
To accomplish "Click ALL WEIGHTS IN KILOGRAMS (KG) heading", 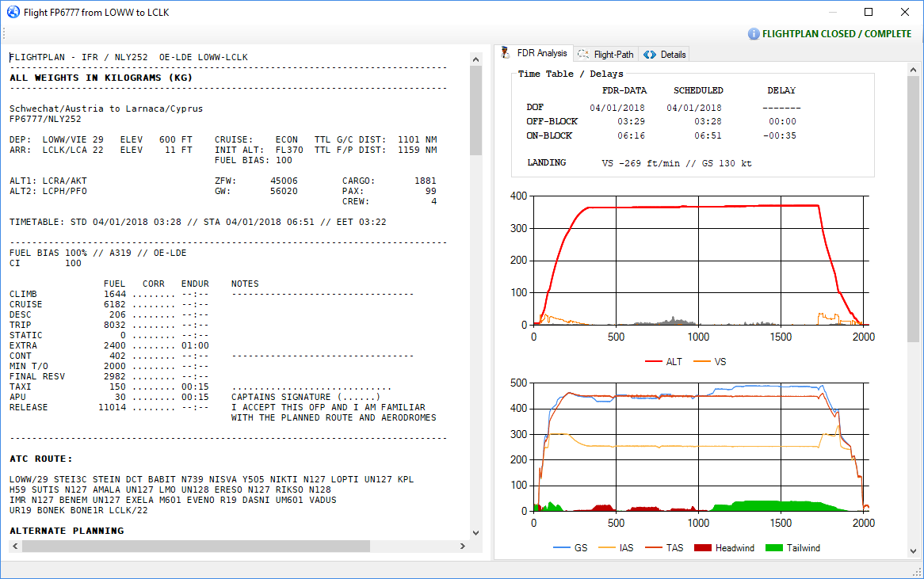I will coord(101,78).
